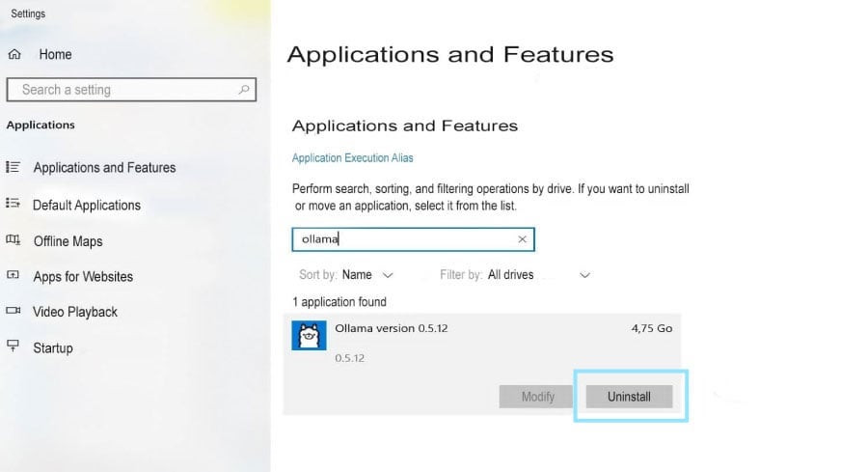Screen dimensions: 868x472
Task: Open Default Applications section
Action: (x=87, y=205)
